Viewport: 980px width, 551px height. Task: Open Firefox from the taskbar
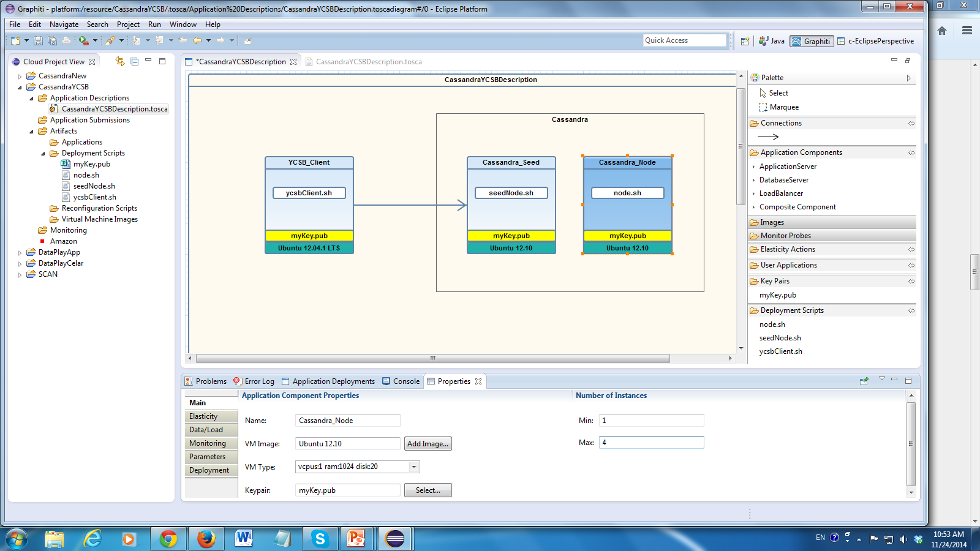coord(206,539)
